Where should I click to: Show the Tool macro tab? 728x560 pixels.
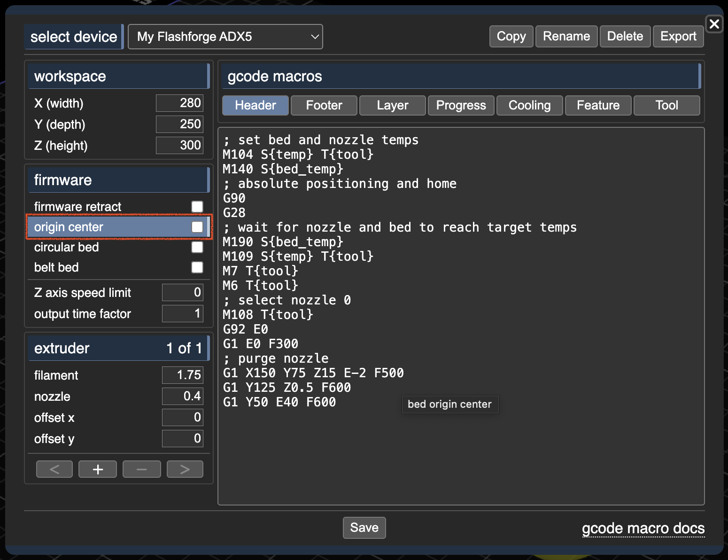[x=666, y=105]
